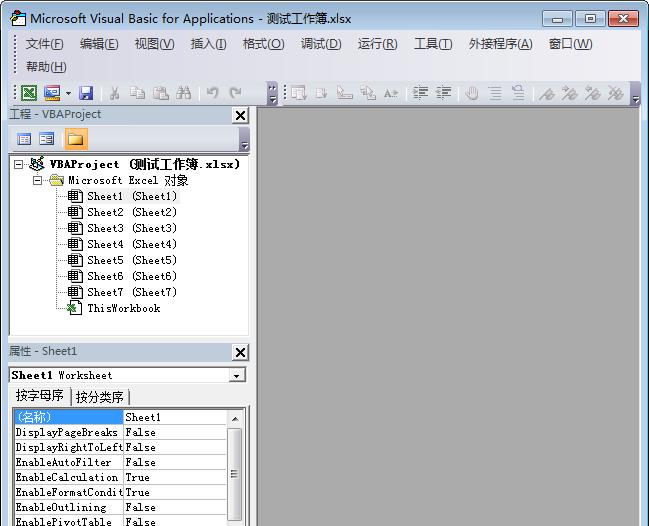
Task: Switch to 按字母序 tab
Action: [x=40, y=396]
